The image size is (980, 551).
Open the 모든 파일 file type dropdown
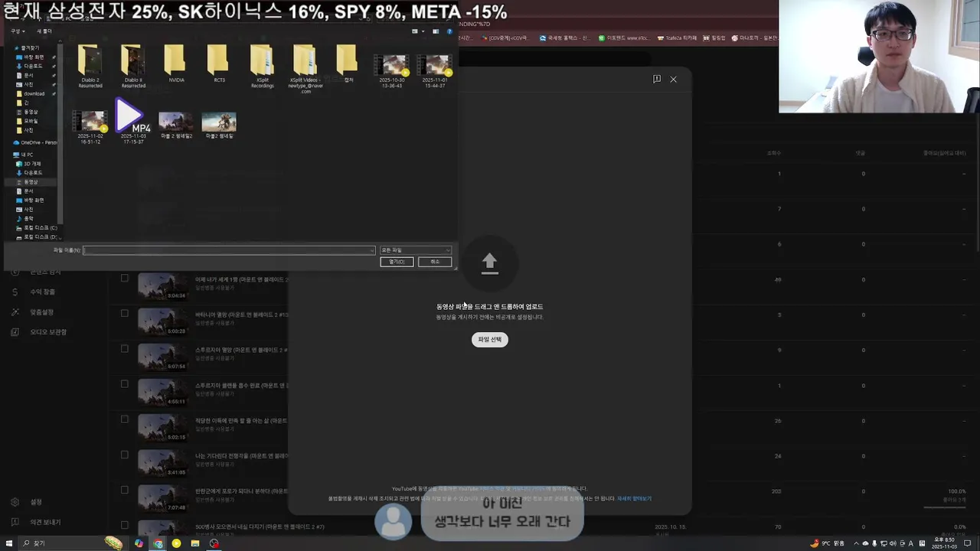click(x=416, y=250)
